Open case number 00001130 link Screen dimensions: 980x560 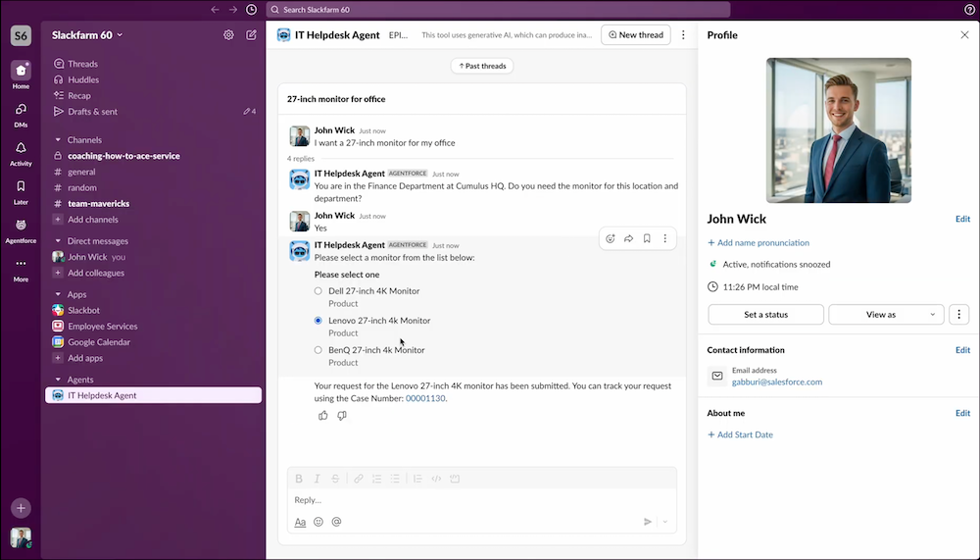coord(425,398)
